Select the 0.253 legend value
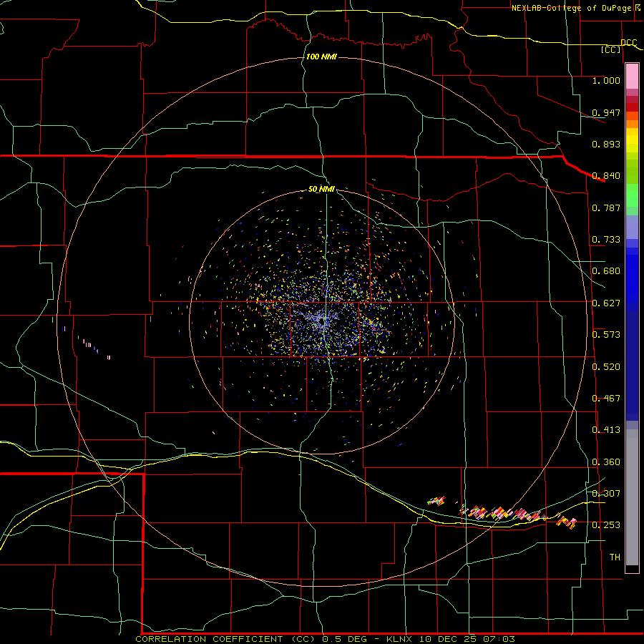 (x=606, y=525)
